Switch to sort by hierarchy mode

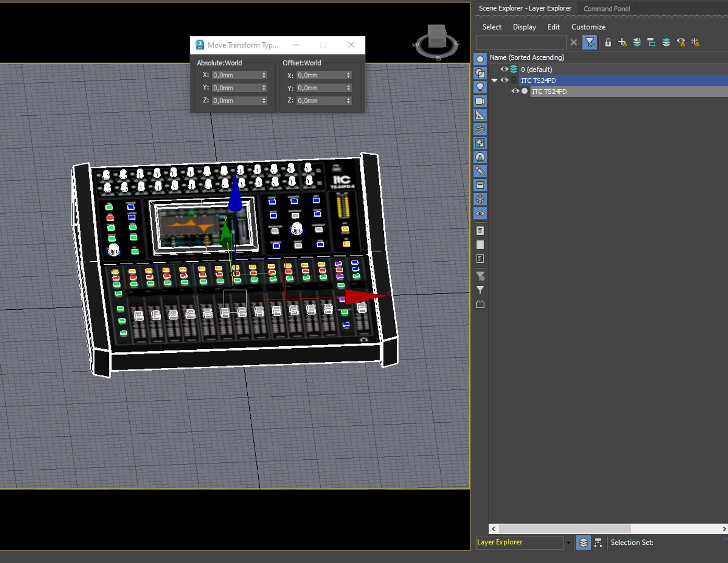click(x=598, y=543)
